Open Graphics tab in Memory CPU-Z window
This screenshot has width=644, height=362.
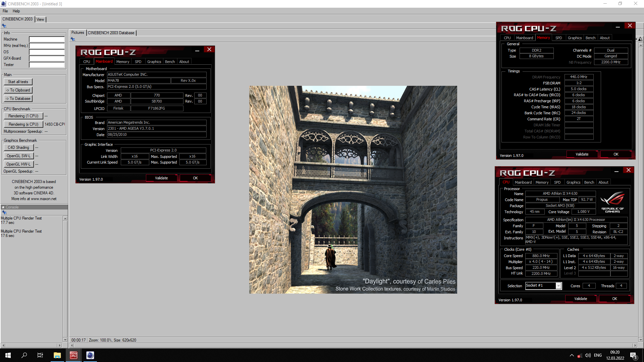click(575, 38)
